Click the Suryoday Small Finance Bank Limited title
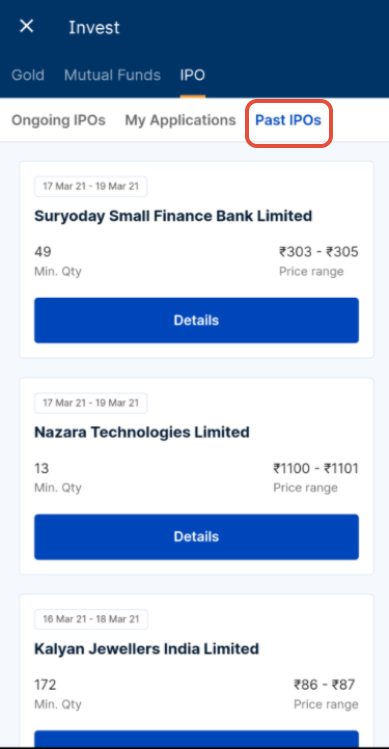Image resolution: width=389 pixels, height=749 pixels. (173, 216)
